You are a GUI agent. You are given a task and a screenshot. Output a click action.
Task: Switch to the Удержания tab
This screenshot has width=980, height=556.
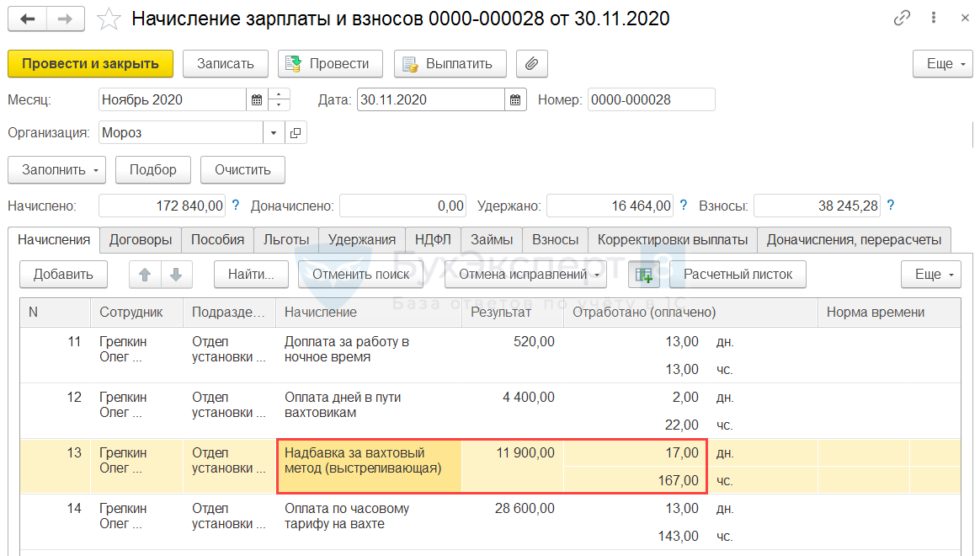click(x=362, y=239)
